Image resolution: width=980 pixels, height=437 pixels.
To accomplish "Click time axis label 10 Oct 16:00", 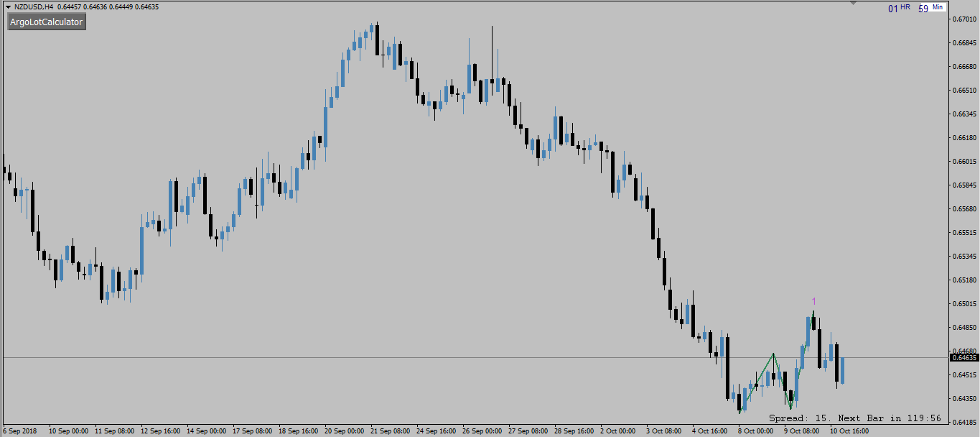I will (x=850, y=431).
